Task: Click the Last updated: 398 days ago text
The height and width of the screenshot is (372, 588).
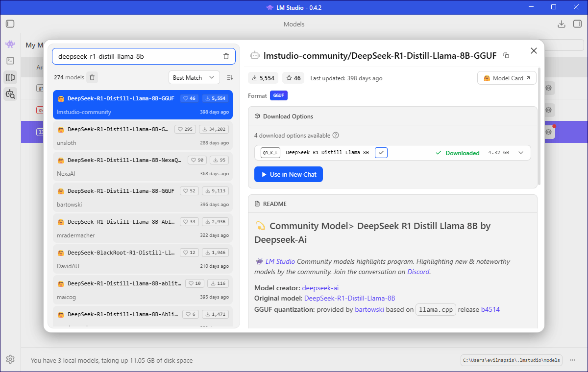Action: [346, 78]
